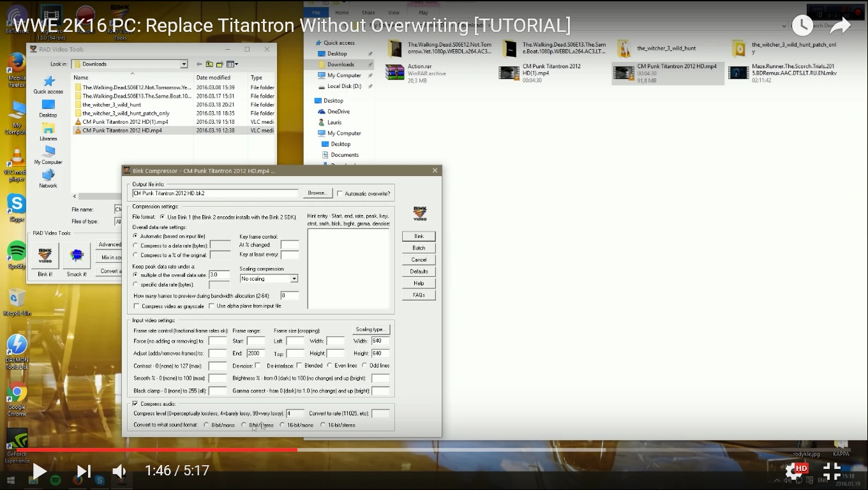Switch to the View tab in File Explorer
Image resolution: width=868 pixels, height=490 pixels.
[394, 13]
